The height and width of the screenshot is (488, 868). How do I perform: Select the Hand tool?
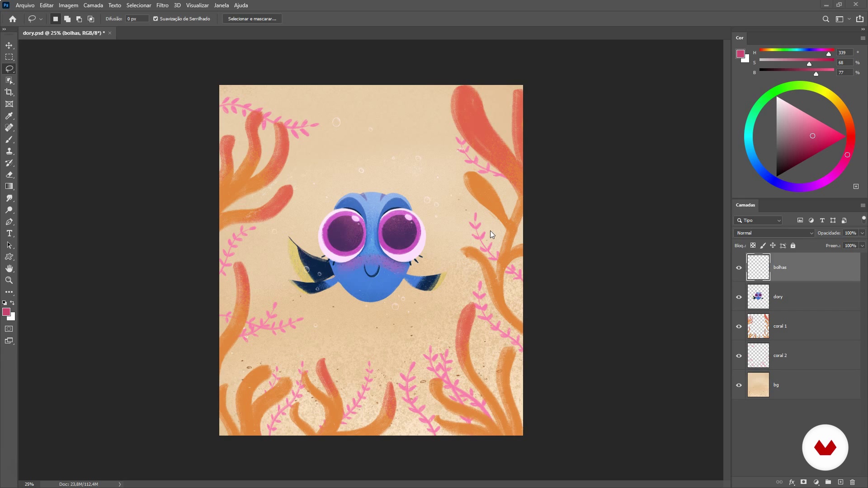pos(9,269)
